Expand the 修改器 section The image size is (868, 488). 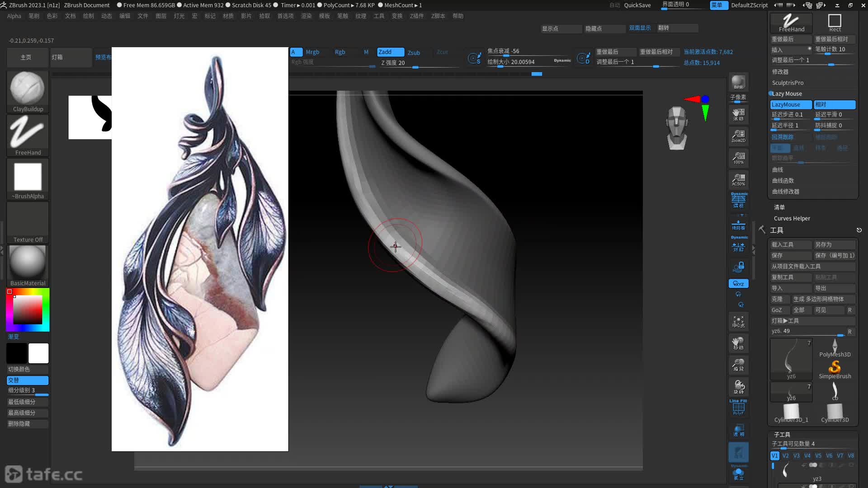(780, 72)
